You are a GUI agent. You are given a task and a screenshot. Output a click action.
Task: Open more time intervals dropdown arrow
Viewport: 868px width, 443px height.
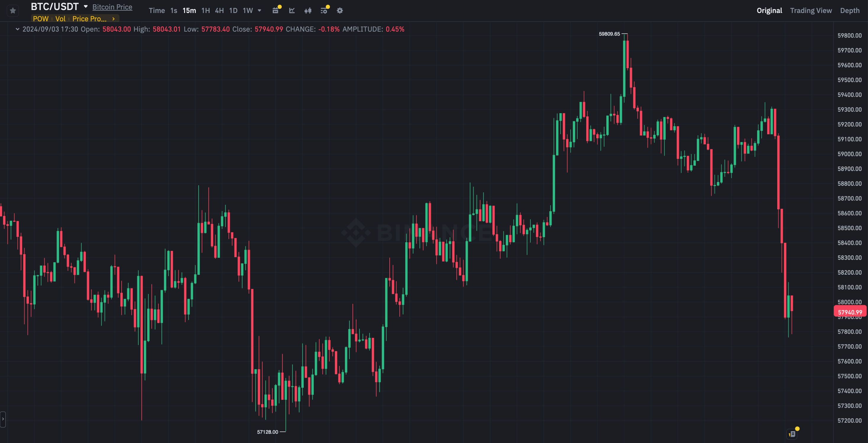(260, 10)
